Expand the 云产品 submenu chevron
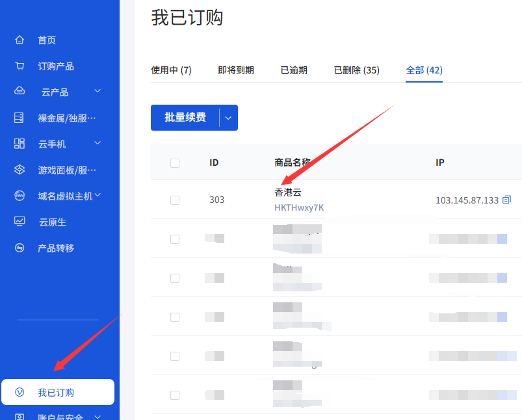Screen dimensions: 522x420 pyautogui.click(x=98, y=91)
